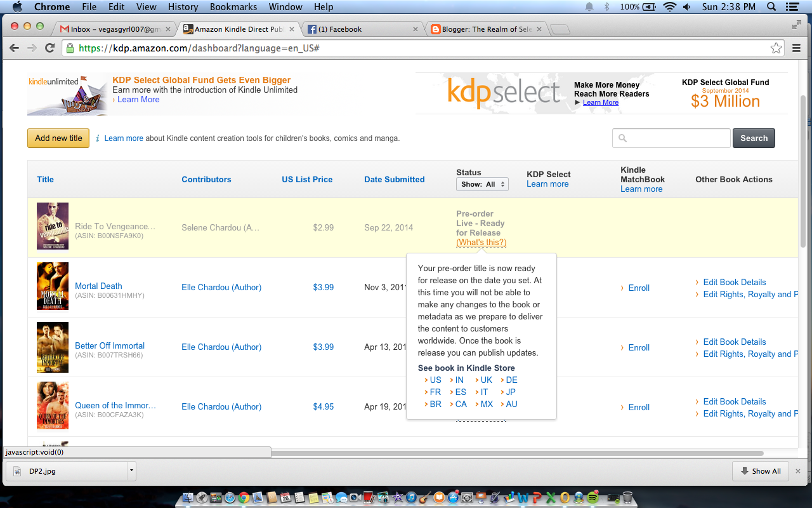Click the notification bell in menu bar
Viewport: 812px width, 508px height.
click(589, 7)
